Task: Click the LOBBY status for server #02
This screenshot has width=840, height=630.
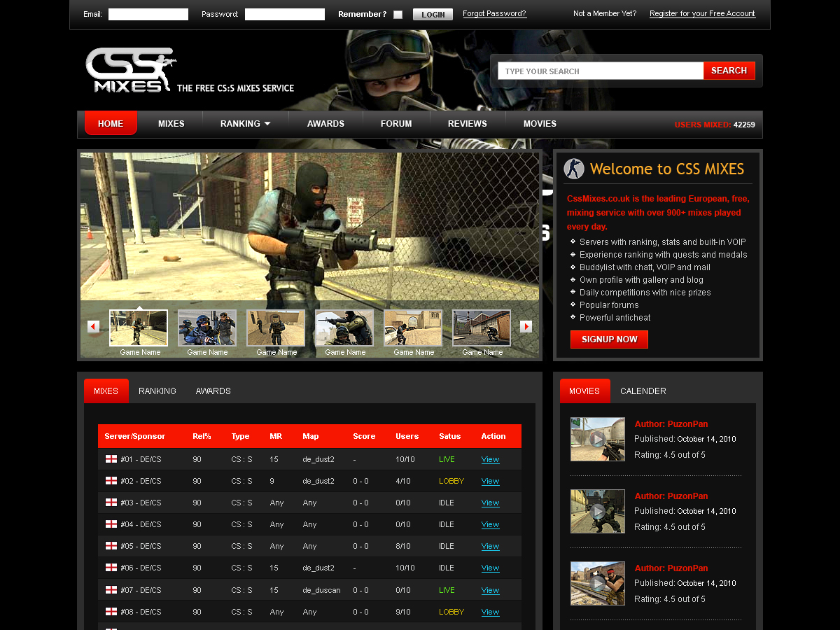Action: [x=451, y=481]
